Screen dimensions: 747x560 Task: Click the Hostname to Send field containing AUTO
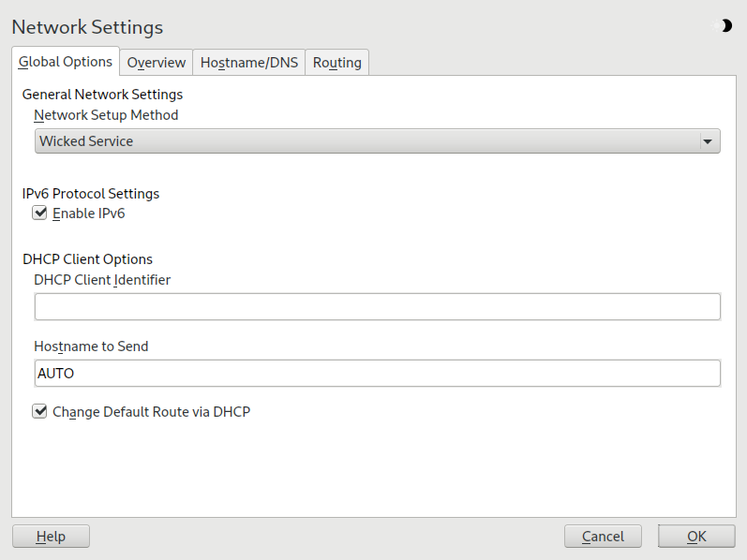[x=377, y=374]
